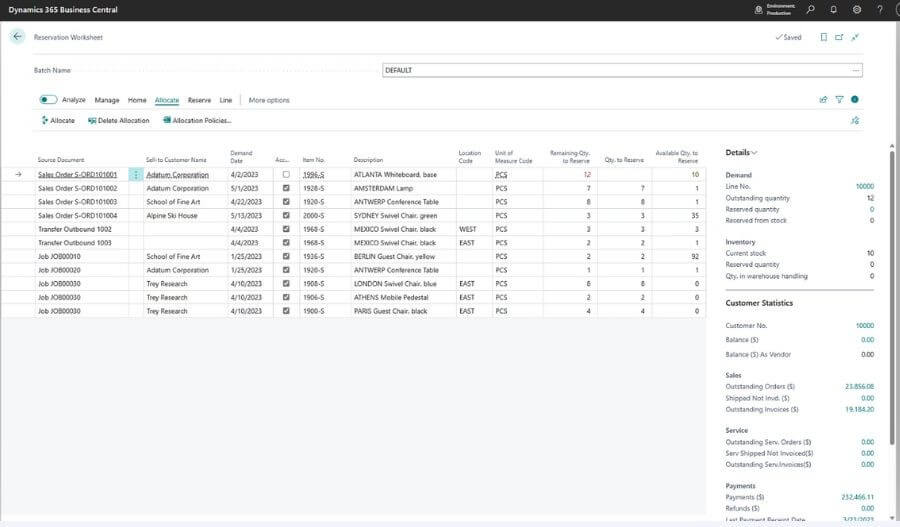
Task: Open Payments 232,466.11 value
Action: [858, 497]
